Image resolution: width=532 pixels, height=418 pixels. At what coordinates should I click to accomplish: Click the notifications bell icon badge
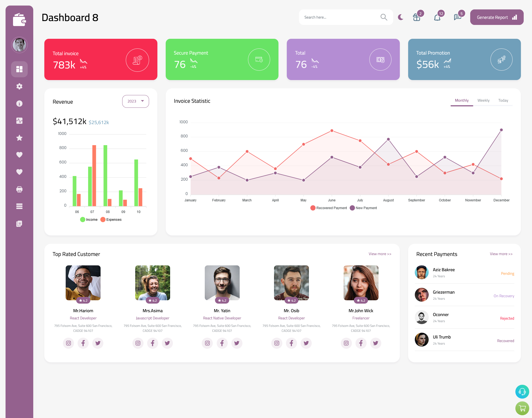441,13
